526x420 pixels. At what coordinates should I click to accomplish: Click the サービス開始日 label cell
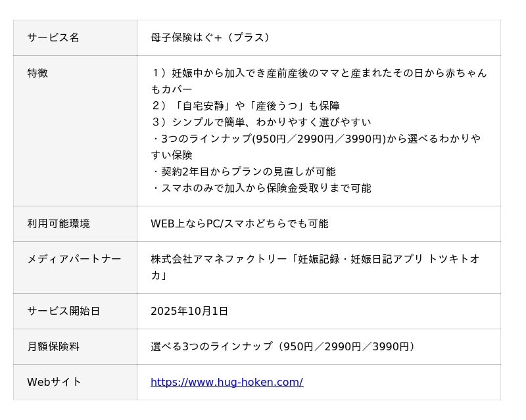(x=64, y=311)
